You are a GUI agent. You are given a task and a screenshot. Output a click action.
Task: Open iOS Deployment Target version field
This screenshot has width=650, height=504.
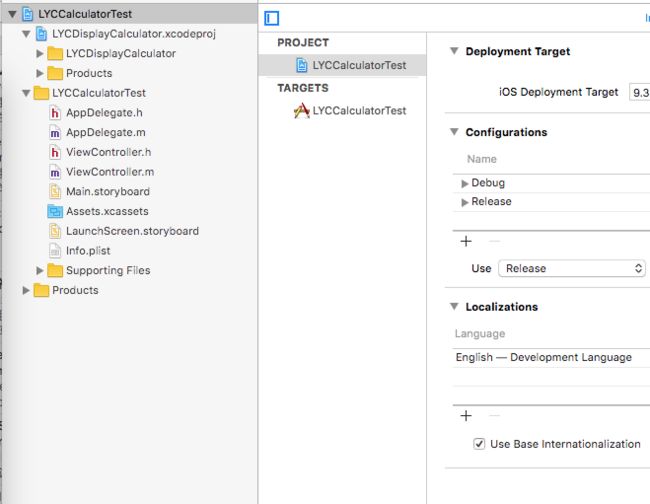(x=639, y=92)
